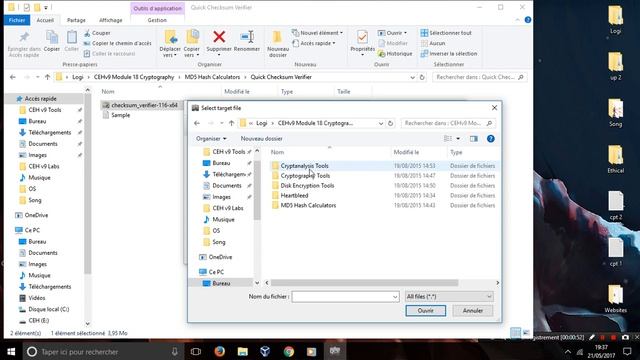The image size is (640, 360).
Task: Open the Outils d'application tab
Action: pyautogui.click(x=157, y=8)
